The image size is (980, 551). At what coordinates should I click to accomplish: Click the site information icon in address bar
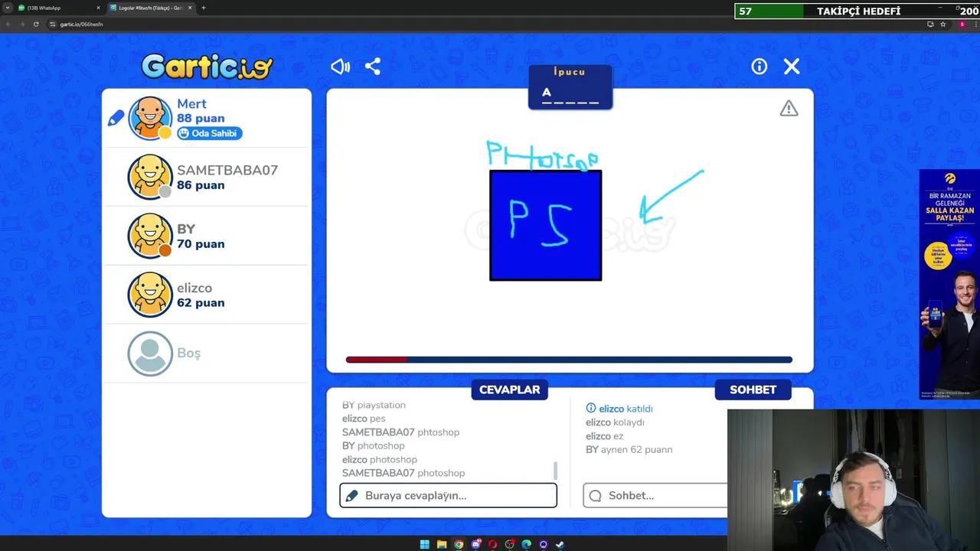[53, 24]
